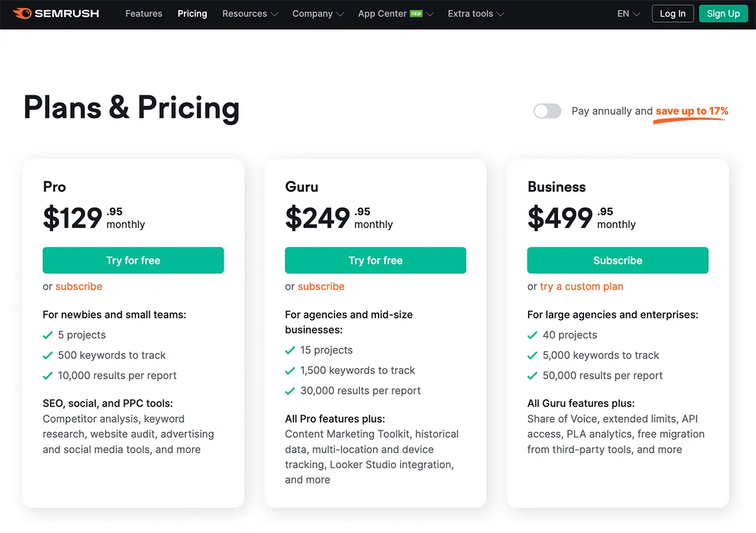The width and height of the screenshot is (756, 533).
Task: Click Subscribe button on Business plan
Action: (x=618, y=260)
